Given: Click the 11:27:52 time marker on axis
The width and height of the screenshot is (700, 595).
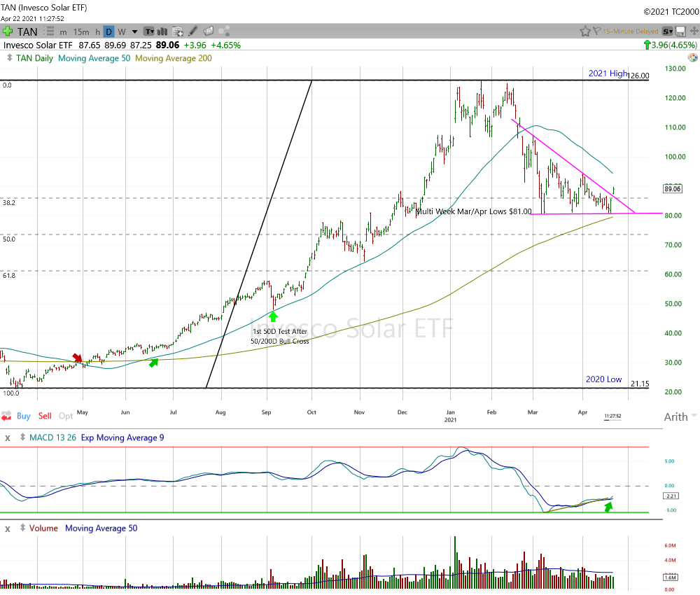Looking at the screenshot, I should point(612,416).
